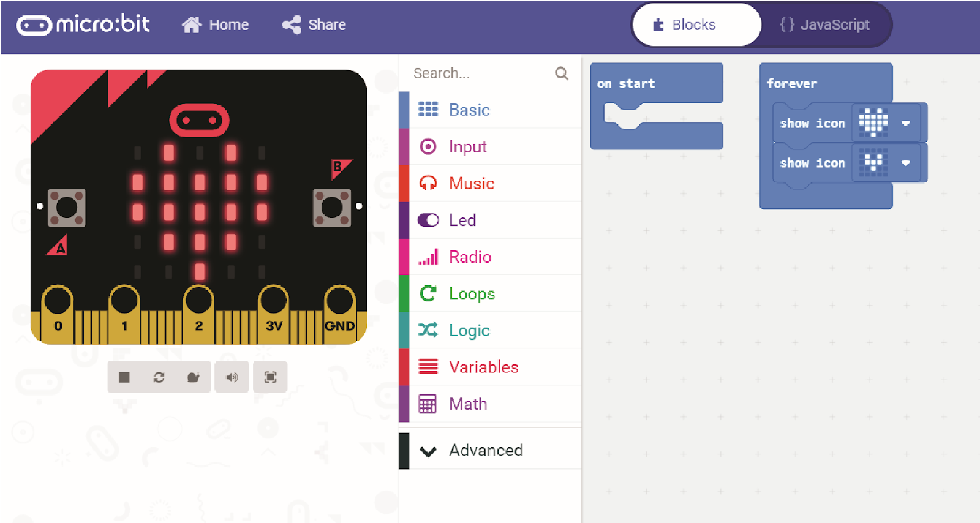Toggle slow-motion snail mode
This screenshot has width=980, height=523.
click(x=194, y=377)
